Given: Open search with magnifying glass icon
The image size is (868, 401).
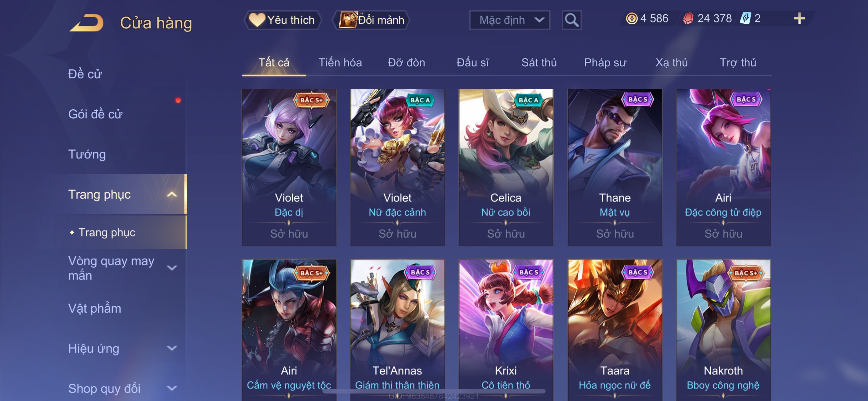Looking at the screenshot, I should click(x=571, y=20).
